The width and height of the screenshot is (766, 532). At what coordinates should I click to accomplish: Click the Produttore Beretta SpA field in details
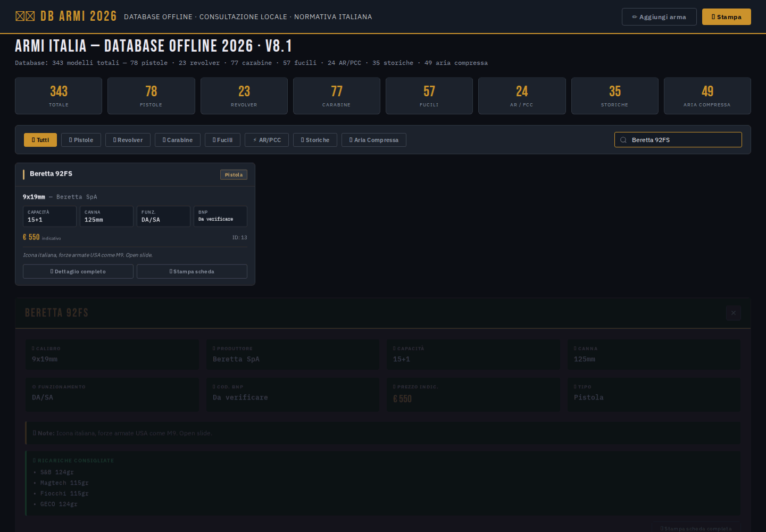tap(293, 354)
